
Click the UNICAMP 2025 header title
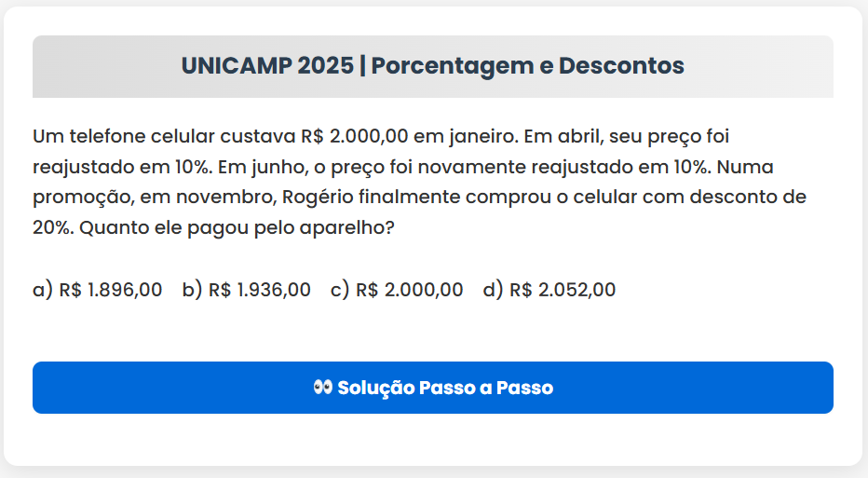pyautogui.click(x=266, y=66)
